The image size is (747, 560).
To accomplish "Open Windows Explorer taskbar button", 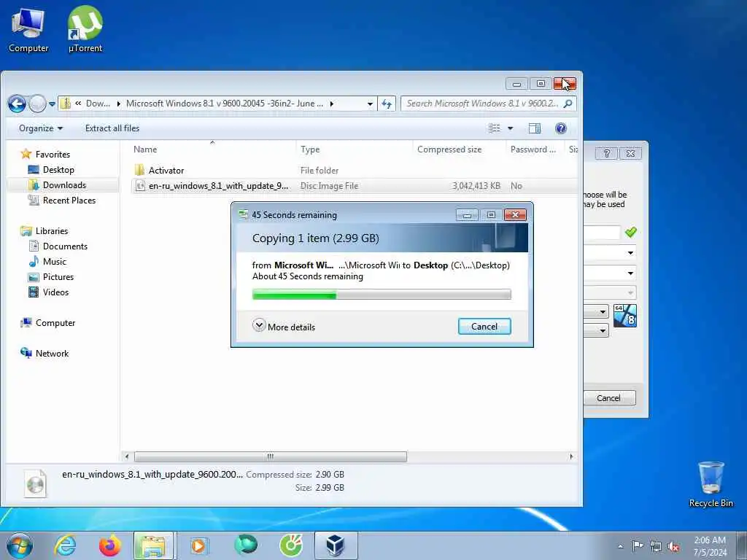I will (155, 545).
